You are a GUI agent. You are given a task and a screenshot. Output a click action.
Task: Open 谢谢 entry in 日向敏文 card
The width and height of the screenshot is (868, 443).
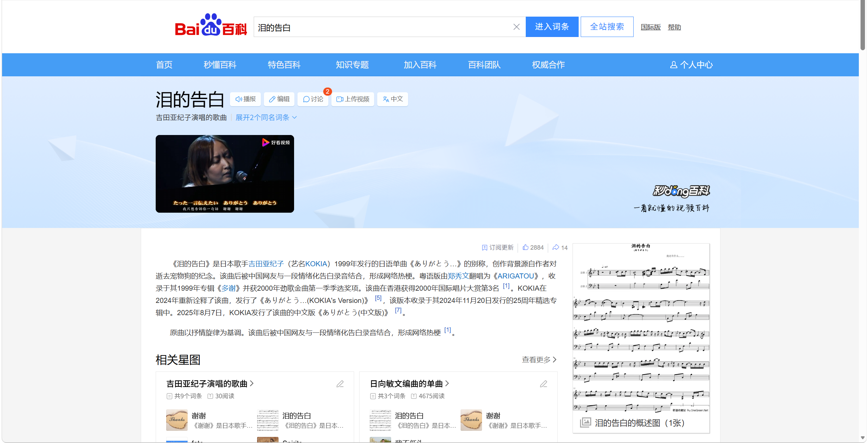pos(504,420)
